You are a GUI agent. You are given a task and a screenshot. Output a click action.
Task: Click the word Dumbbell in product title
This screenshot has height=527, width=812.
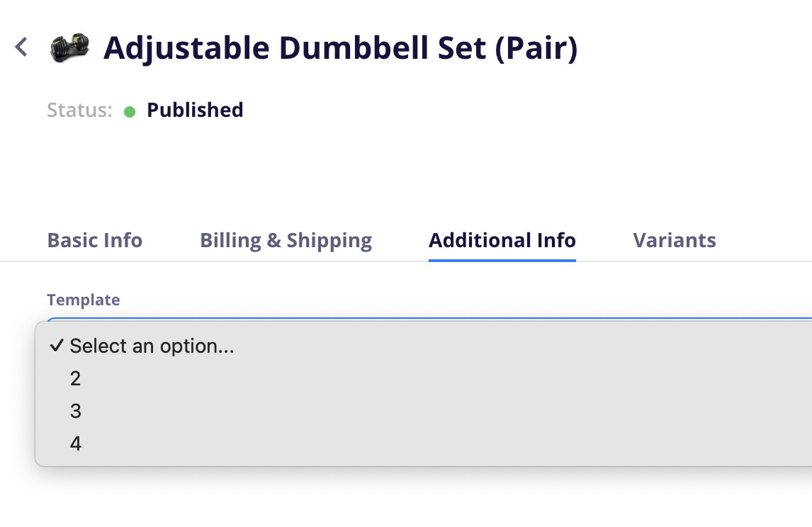tap(354, 47)
